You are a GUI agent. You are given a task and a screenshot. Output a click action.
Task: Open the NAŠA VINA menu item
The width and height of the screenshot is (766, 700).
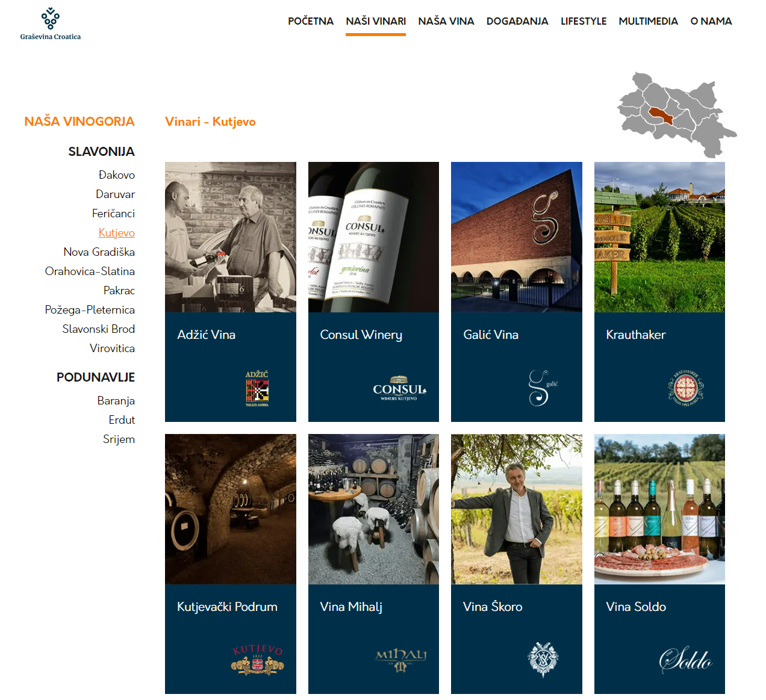[446, 21]
